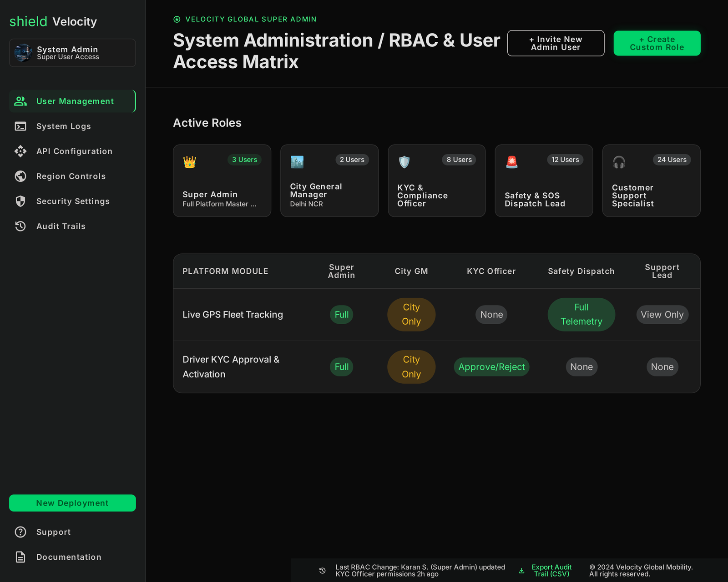Screen dimensions: 728x582
Task: Click the 8 Users badge
Action: point(459,160)
